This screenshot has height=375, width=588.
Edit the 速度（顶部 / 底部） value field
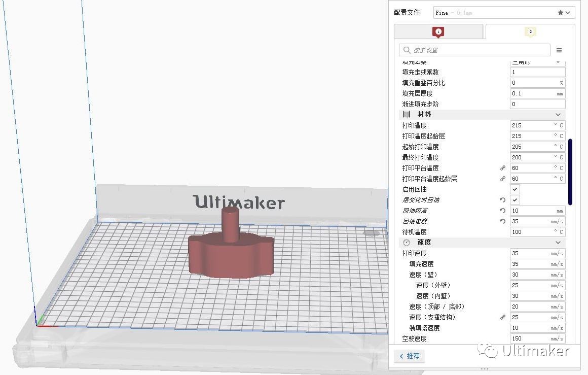click(x=537, y=306)
